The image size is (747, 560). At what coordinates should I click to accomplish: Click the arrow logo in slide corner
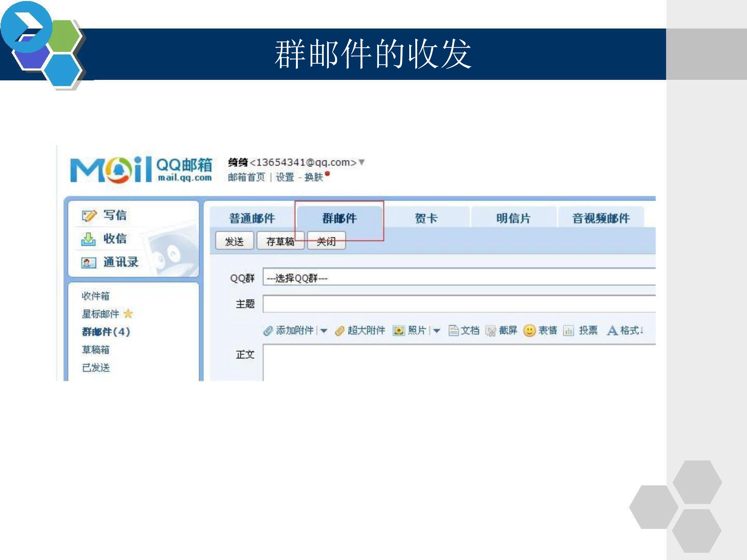pyautogui.click(x=26, y=27)
